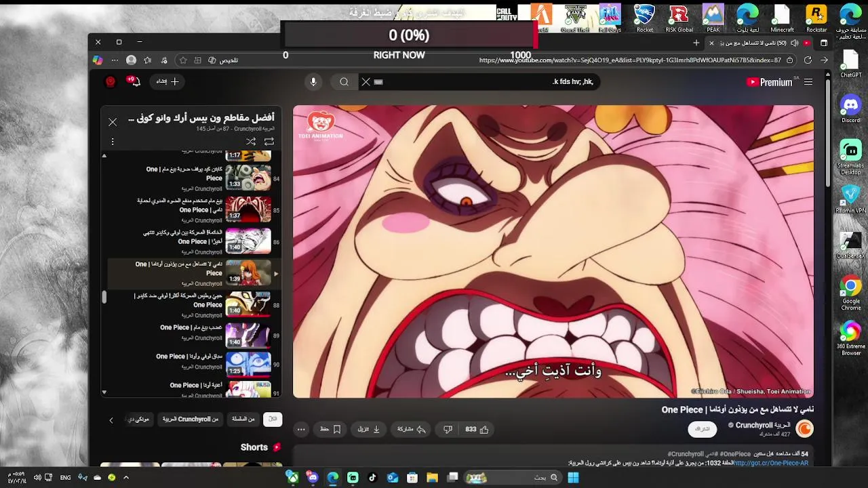Play playlist video number 86 (1:40)
Image resolution: width=868 pixels, height=488 pixels.
(x=195, y=241)
